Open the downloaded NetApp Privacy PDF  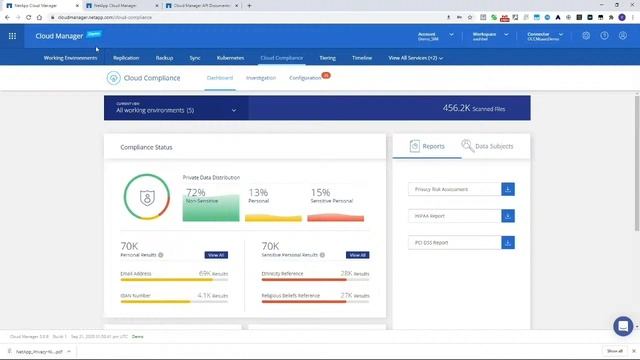tap(39, 351)
